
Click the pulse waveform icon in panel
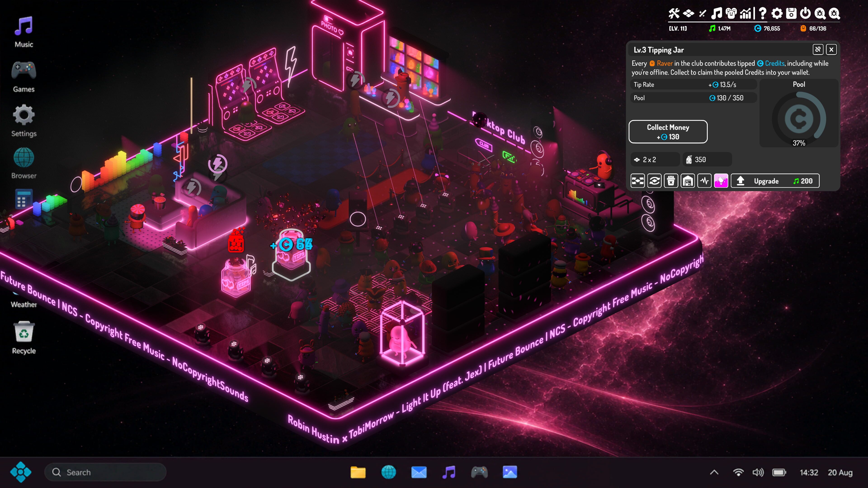(705, 181)
